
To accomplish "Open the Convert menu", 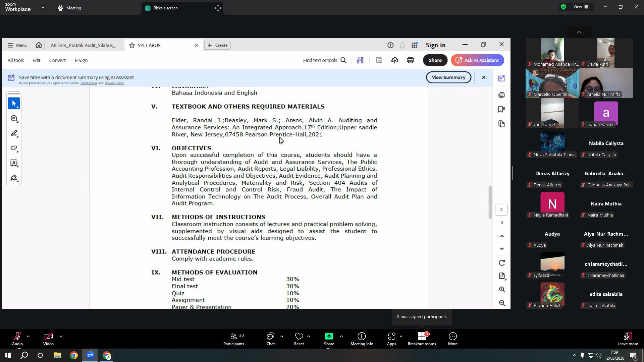I will pos(57,60).
